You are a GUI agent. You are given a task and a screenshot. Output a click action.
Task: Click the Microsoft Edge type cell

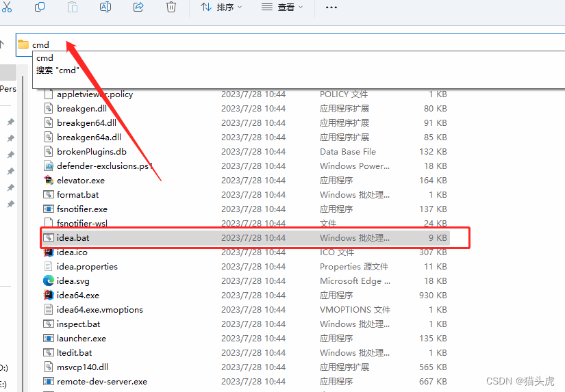355,281
